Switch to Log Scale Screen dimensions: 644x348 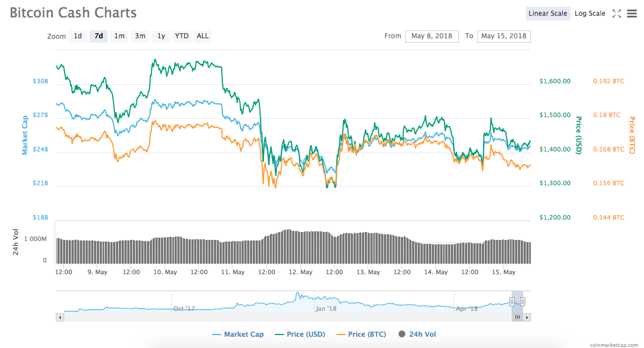pos(589,14)
